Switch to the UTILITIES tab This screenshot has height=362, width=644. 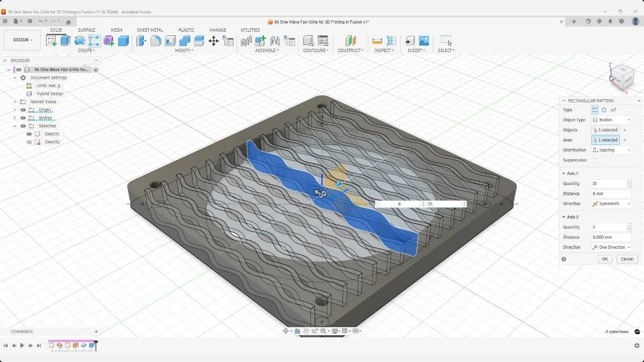(250, 30)
